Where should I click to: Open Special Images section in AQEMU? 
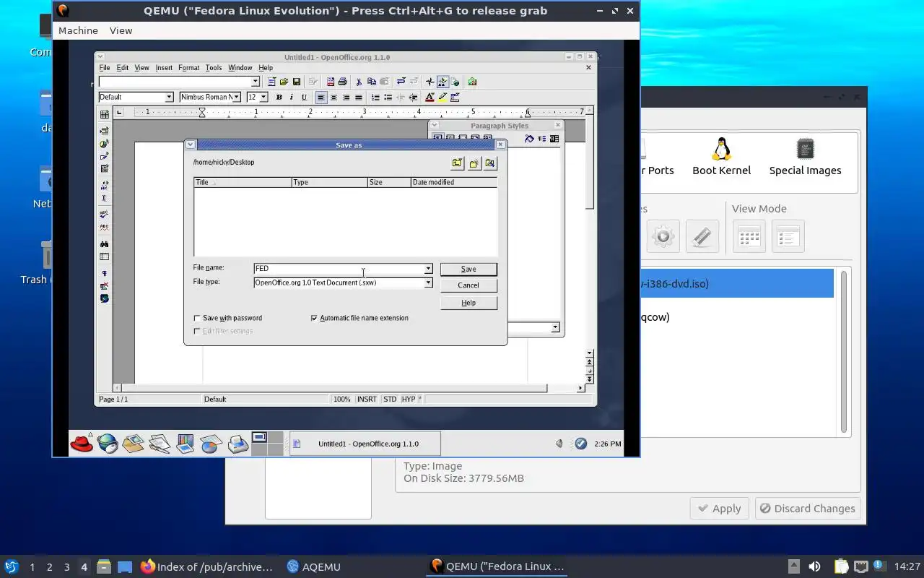point(805,157)
